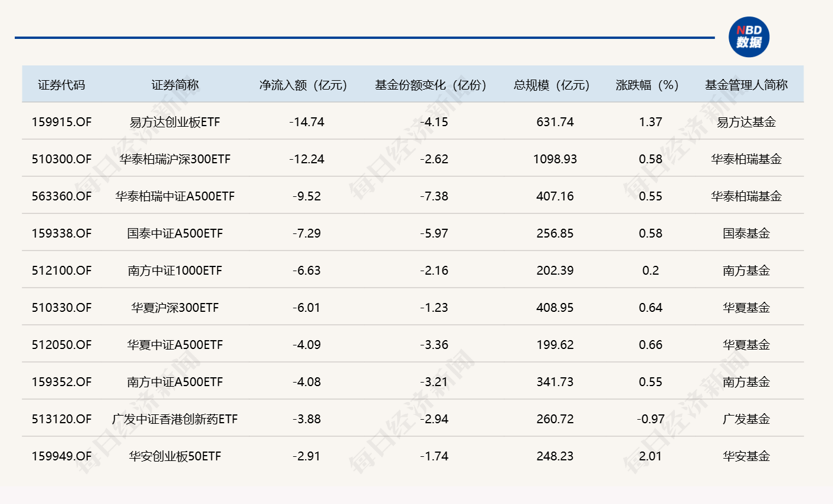Click fund name 南方中证1000ETF
Screen dimensions: 833x504
tap(175, 271)
